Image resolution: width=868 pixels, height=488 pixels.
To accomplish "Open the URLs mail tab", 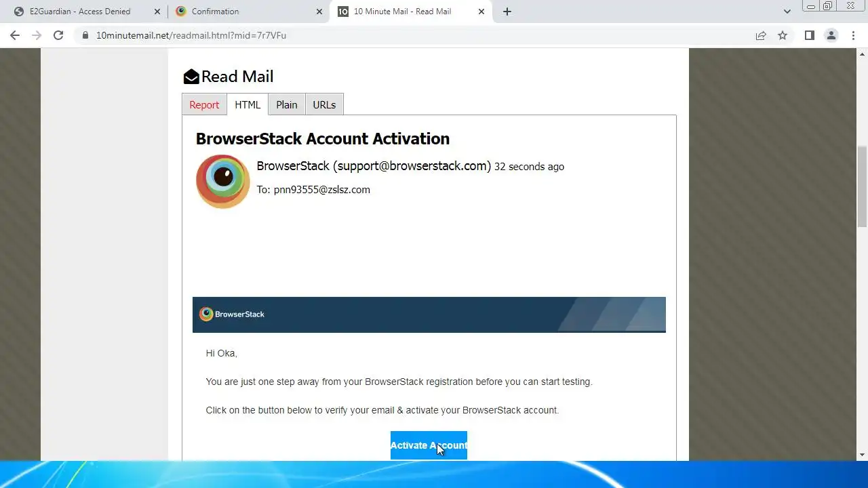I will pos(324,104).
